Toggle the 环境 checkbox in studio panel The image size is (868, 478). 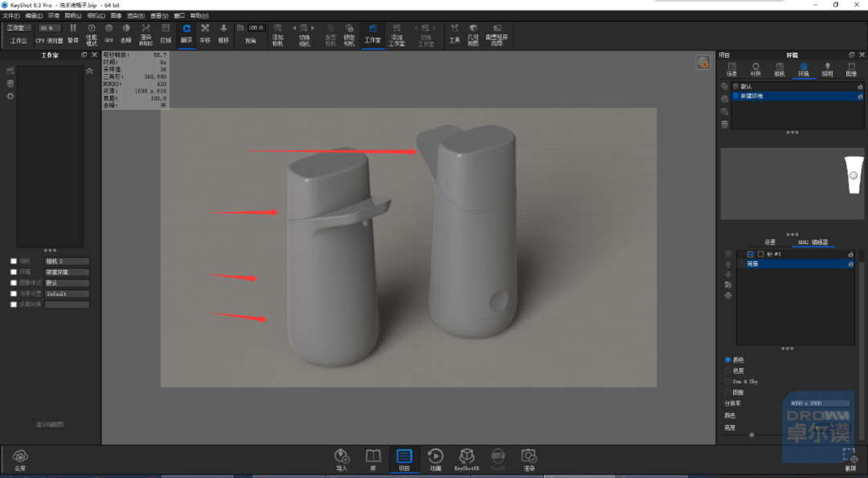pyautogui.click(x=14, y=272)
